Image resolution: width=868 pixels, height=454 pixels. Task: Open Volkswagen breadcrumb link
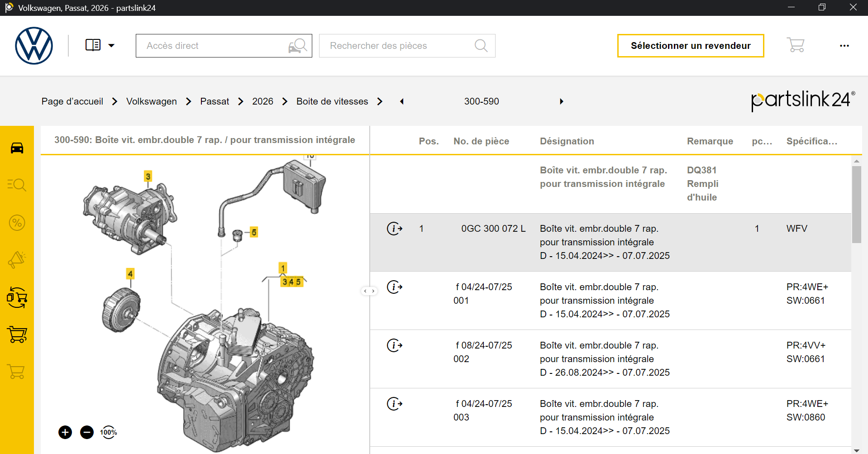(x=152, y=101)
